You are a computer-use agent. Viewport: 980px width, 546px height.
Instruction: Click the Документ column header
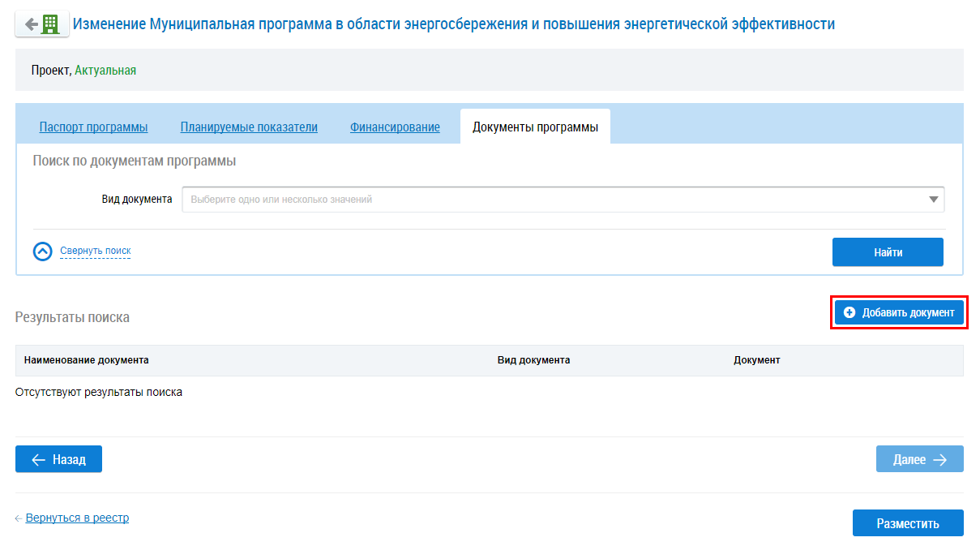(x=756, y=360)
